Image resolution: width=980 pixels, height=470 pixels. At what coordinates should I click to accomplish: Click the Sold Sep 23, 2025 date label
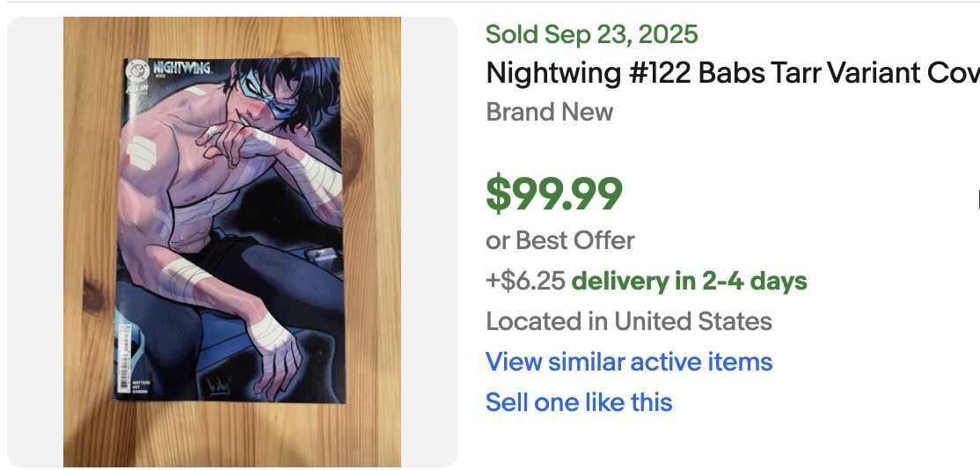point(591,34)
